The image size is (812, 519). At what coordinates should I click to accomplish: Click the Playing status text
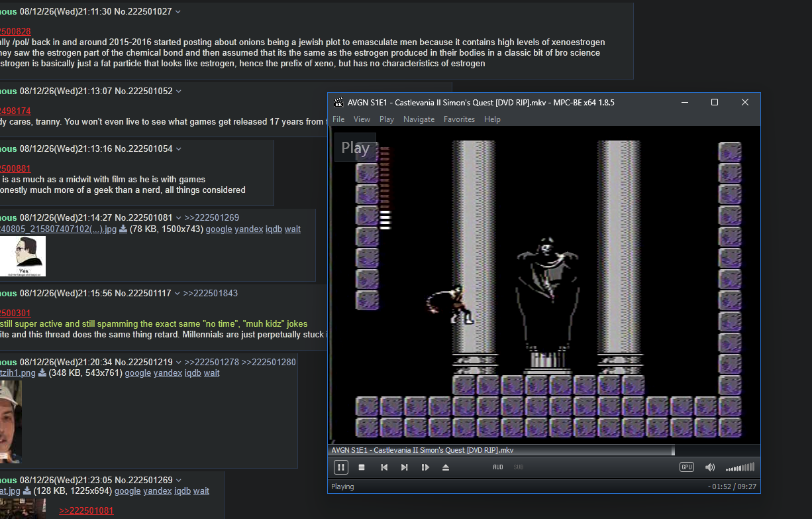coord(343,487)
